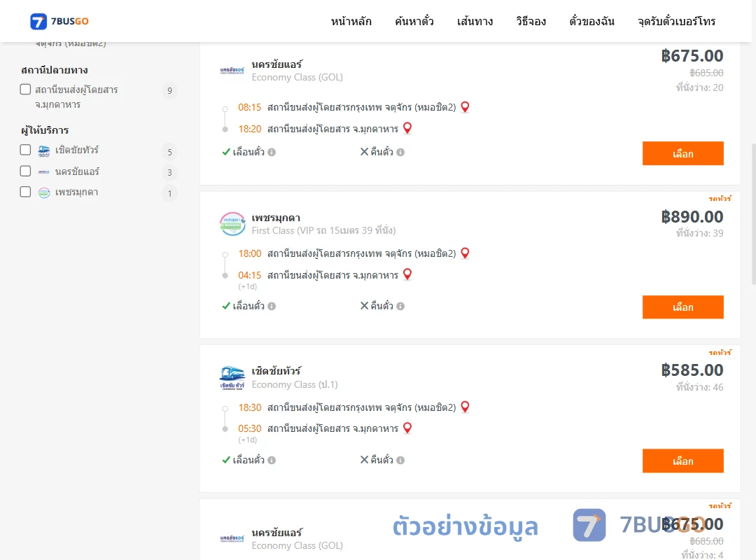Image resolution: width=756 pixels, height=560 pixels.
Task: Show เลื่อนตั๋ว info icon on เชิดชัยทัวร์ trip
Action: click(x=272, y=460)
